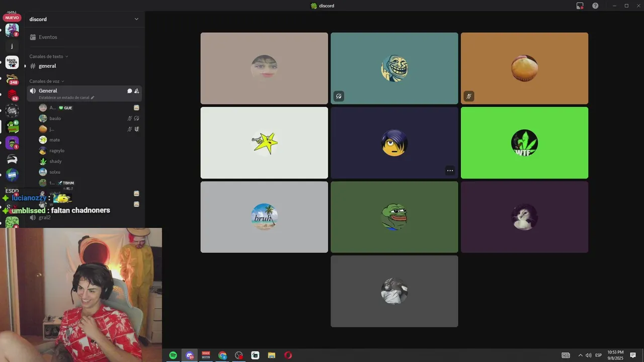
Task: Focus the Pepe frog participant tile
Action: (394, 217)
